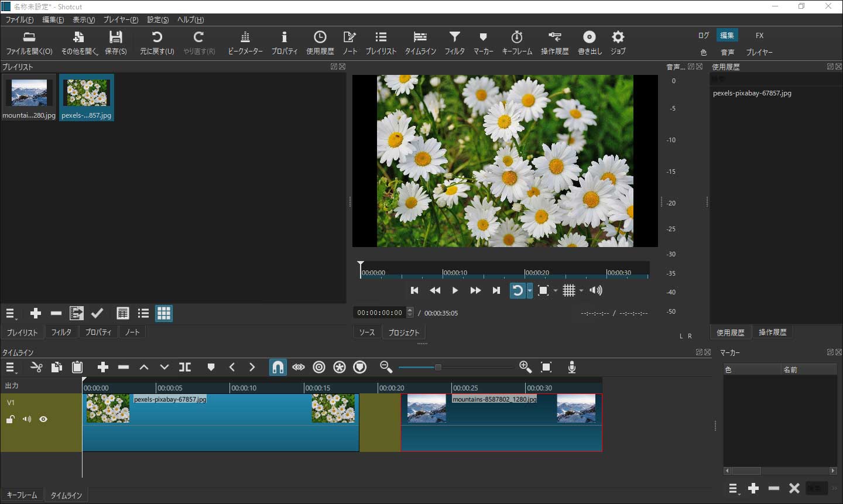
Task: Cut timeline clip with scissors icon
Action: coord(36,367)
